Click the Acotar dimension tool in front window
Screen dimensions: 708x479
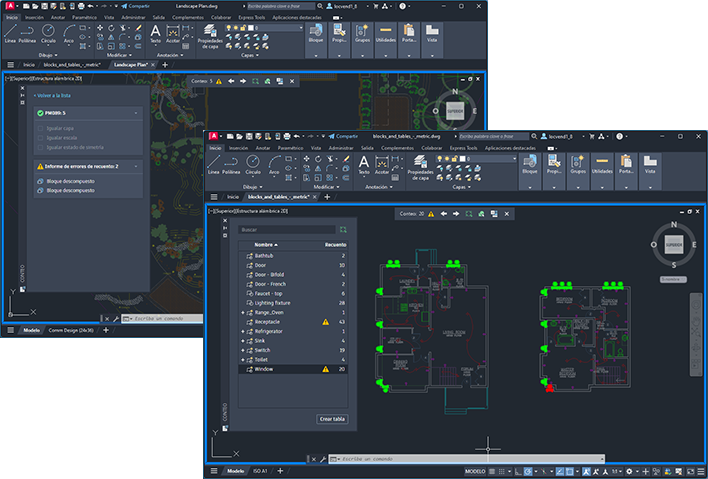tap(382, 165)
